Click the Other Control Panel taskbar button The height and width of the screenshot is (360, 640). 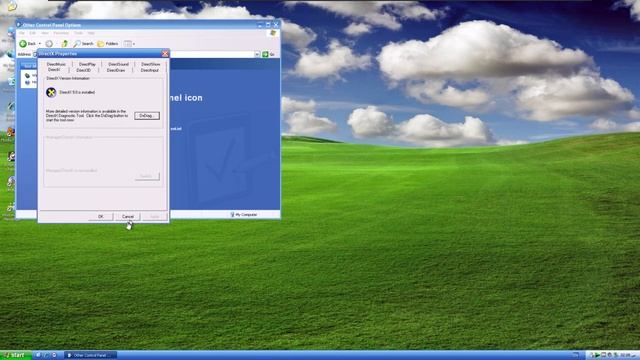91,355
